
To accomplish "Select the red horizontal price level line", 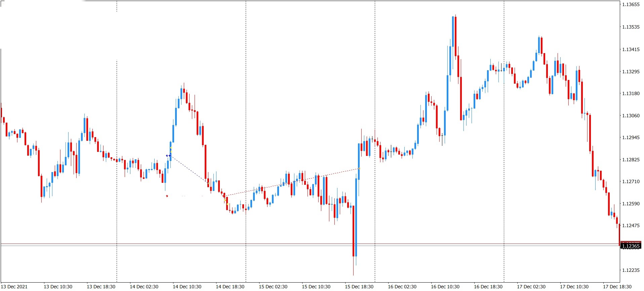I will point(310,244).
